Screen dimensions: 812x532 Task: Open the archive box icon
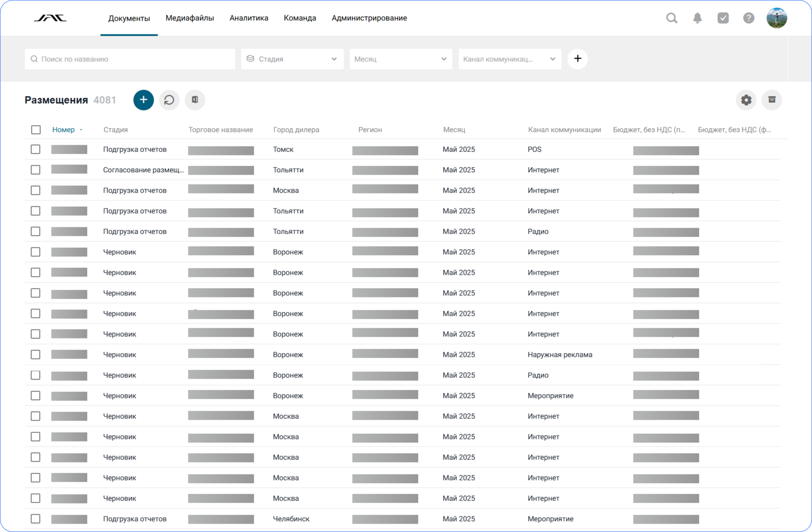click(x=771, y=100)
